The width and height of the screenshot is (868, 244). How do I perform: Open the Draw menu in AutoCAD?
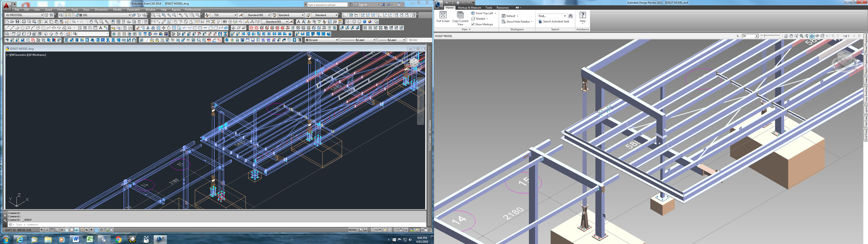(x=86, y=9)
